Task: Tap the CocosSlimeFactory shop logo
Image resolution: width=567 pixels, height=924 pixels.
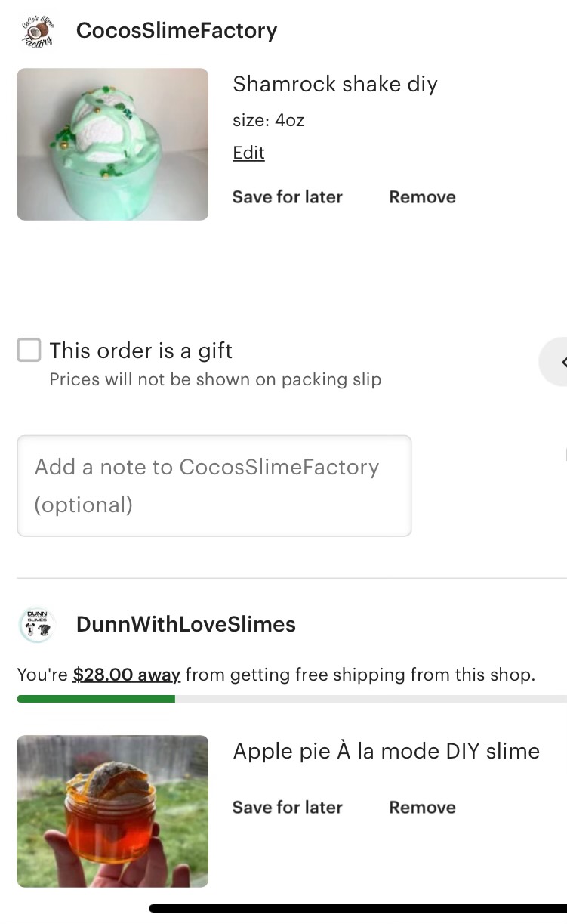Action: pos(38,31)
